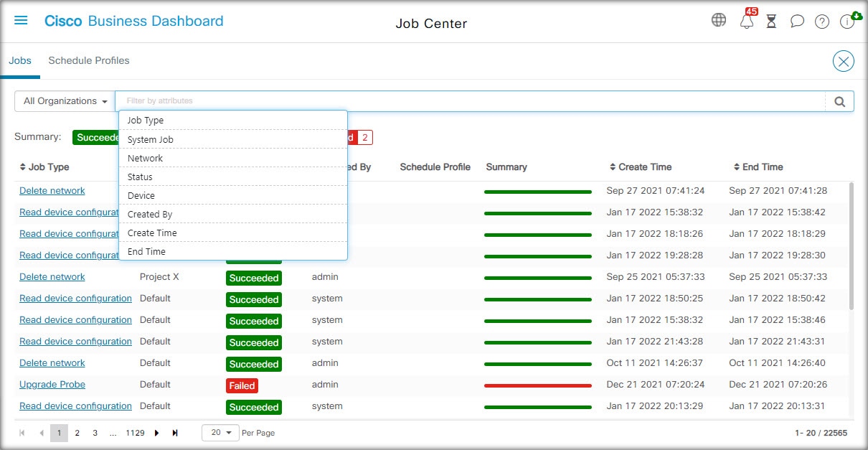The image size is (868, 450).
Task: Click the Project X network cell
Action: (x=159, y=277)
